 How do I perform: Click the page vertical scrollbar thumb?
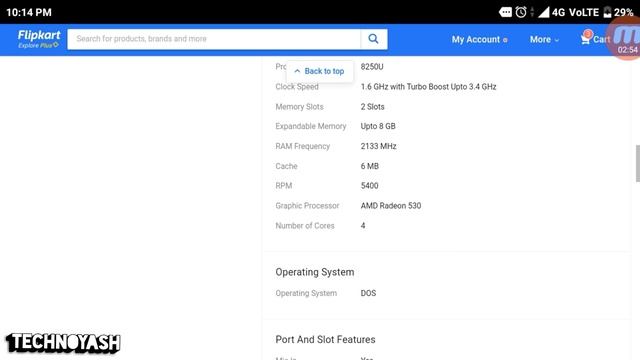[638, 163]
